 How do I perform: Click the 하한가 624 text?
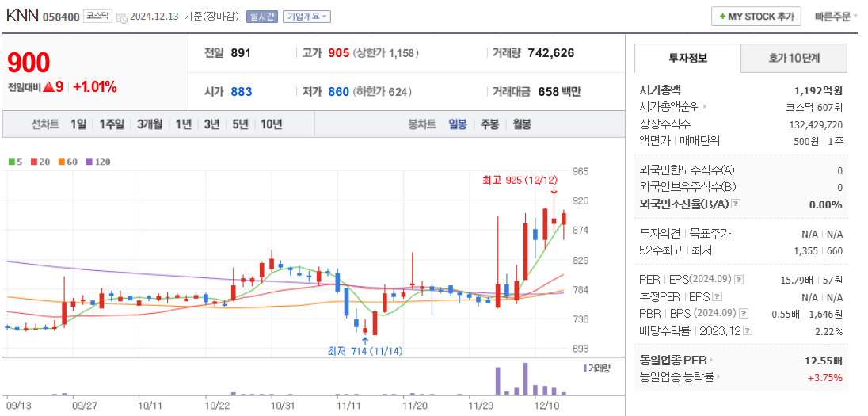tap(383, 91)
